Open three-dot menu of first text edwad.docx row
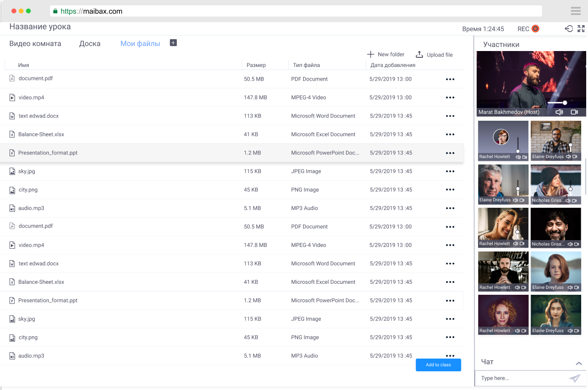588x390 pixels. click(450, 116)
